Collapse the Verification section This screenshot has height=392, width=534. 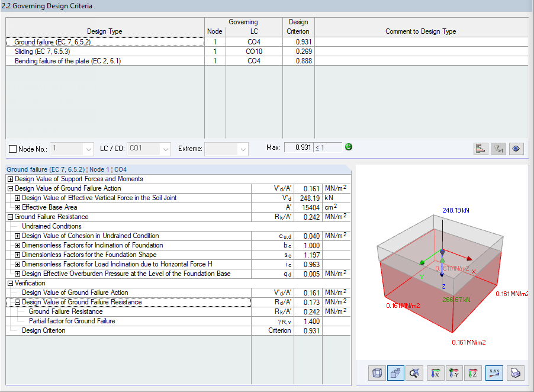[x=10, y=284]
